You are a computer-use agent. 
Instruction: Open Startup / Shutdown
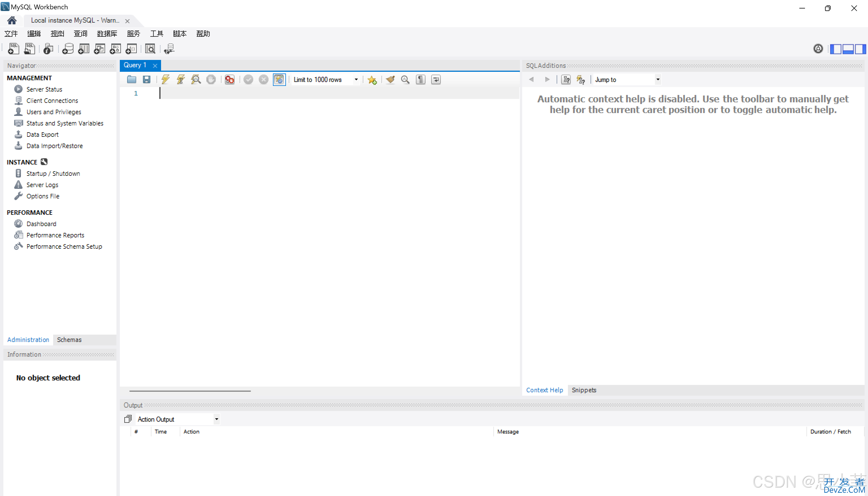pyautogui.click(x=53, y=174)
